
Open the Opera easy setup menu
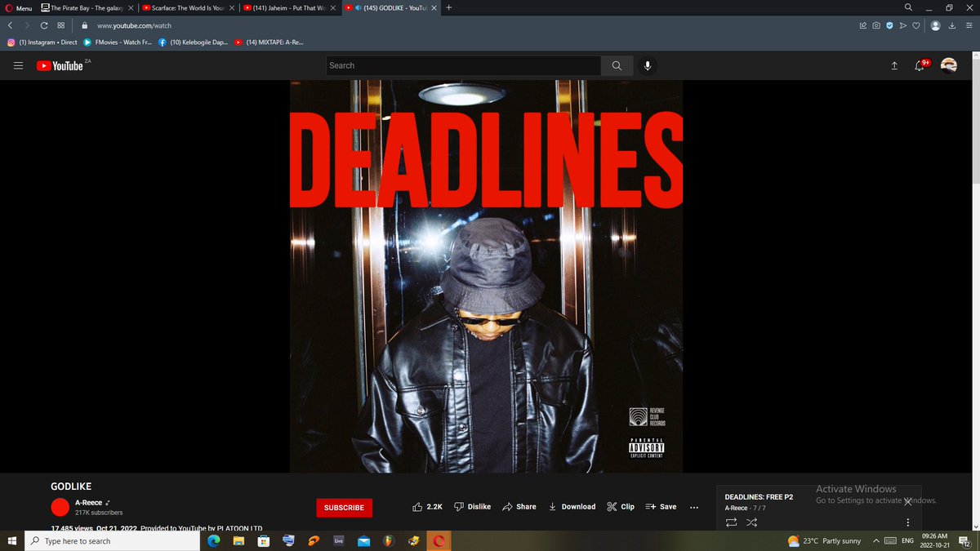click(x=968, y=25)
